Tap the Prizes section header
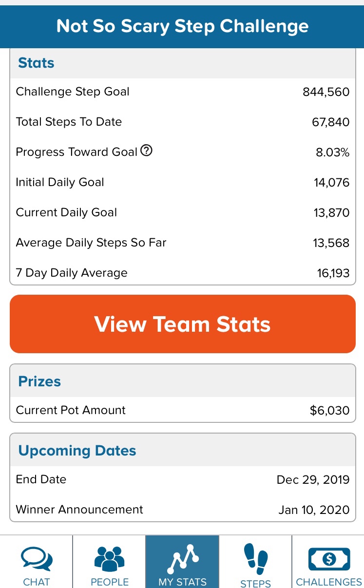The width and height of the screenshot is (364, 588). coord(39,381)
